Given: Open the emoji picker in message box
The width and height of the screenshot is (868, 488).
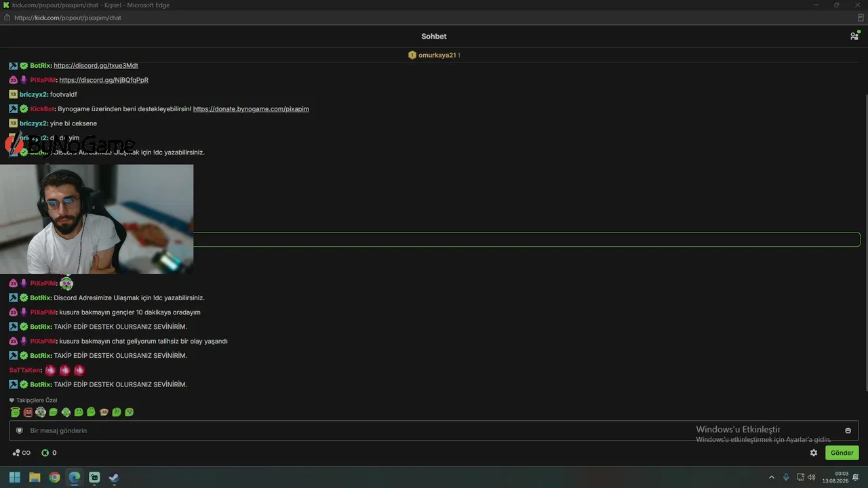Looking at the screenshot, I should pos(848,430).
